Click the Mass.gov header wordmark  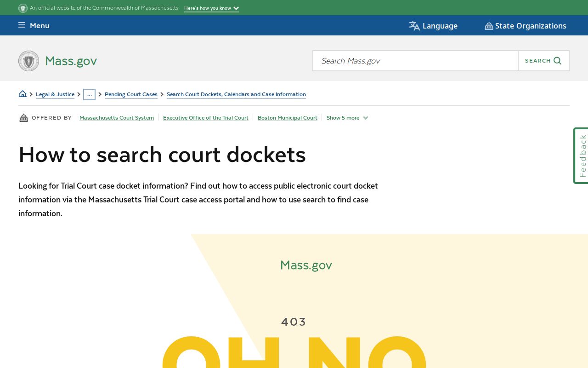coord(71,61)
